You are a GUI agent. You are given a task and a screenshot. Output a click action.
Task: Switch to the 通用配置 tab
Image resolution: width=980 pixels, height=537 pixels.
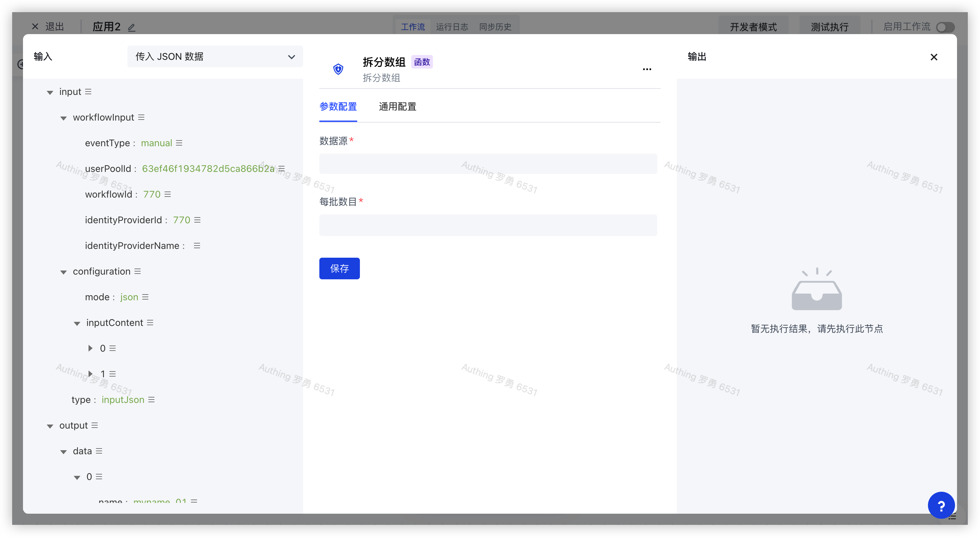pyautogui.click(x=397, y=107)
